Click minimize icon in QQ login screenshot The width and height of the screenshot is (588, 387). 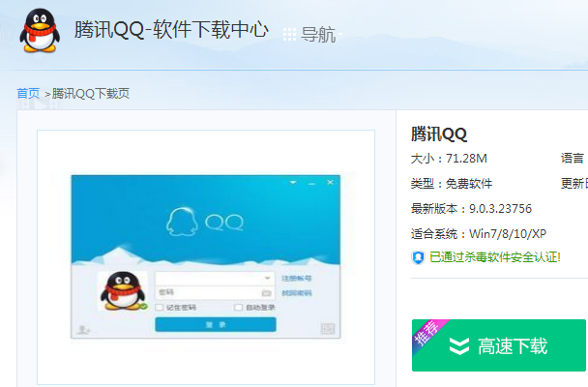311,183
